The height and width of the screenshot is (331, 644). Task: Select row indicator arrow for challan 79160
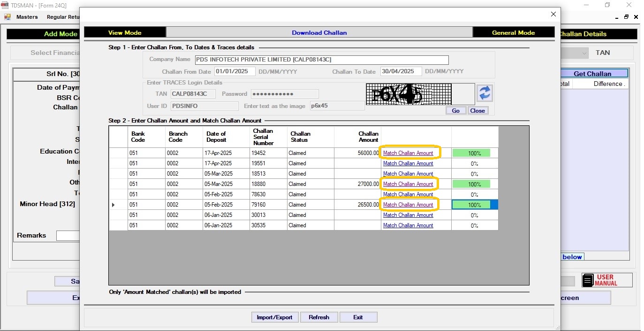click(113, 205)
